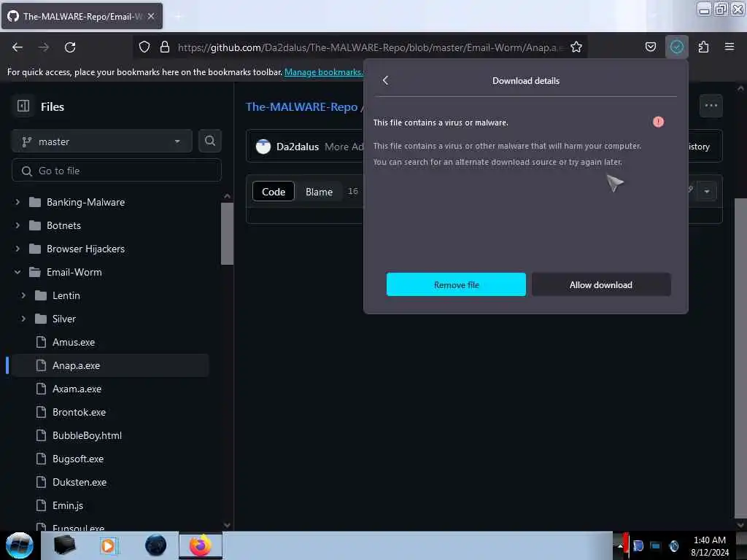
Task: Launch the media player taskbar icon
Action: point(108,545)
